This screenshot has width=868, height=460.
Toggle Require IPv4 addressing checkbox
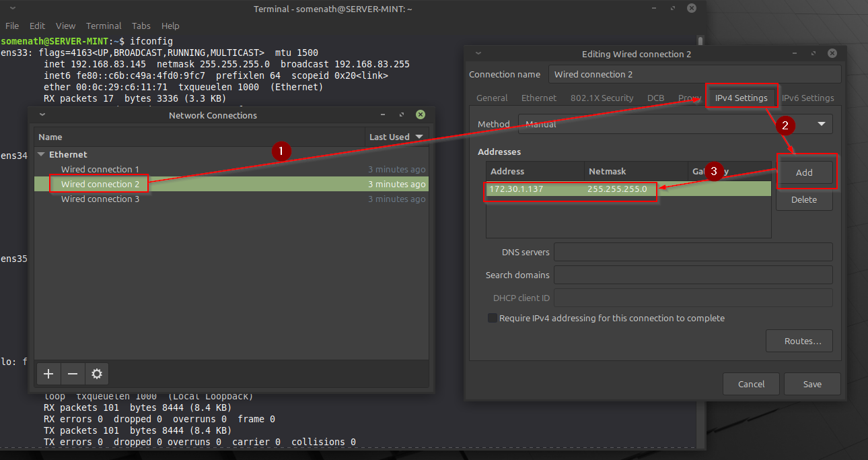coord(493,318)
